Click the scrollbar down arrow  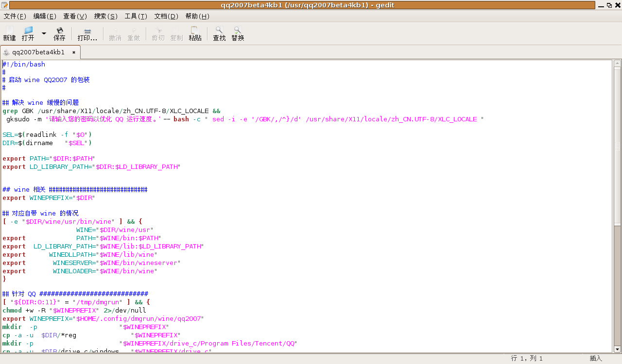pyautogui.click(x=617, y=349)
